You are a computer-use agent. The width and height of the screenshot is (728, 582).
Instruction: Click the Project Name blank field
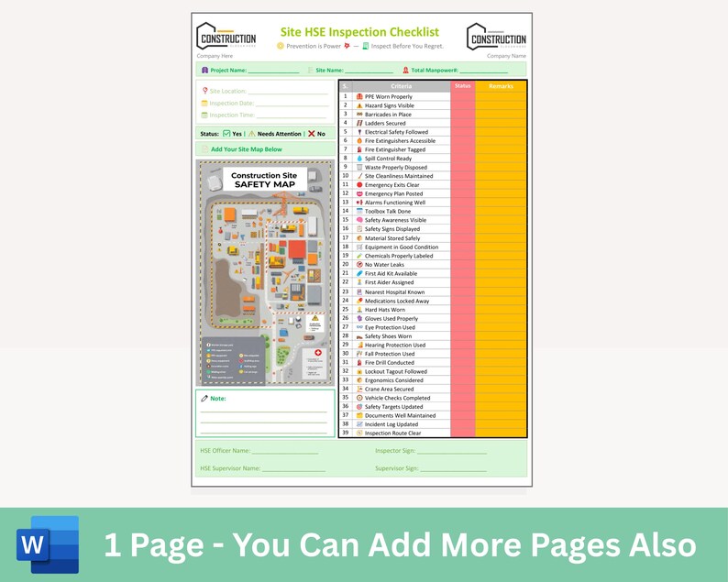click(273, 71)
